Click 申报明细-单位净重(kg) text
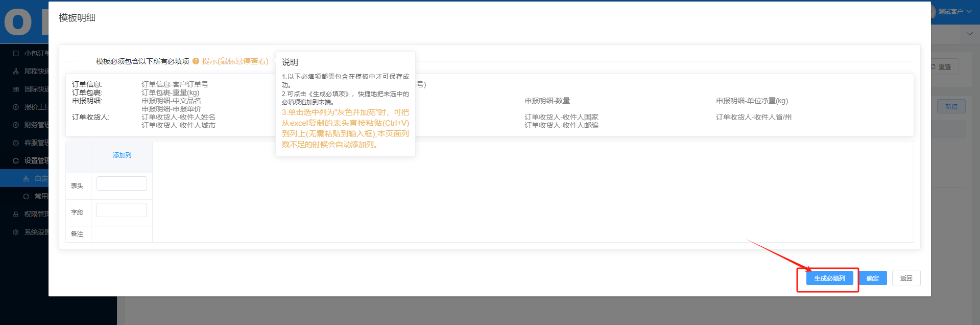The width and height of the screenshot is (980, 325). coord(752,101)
